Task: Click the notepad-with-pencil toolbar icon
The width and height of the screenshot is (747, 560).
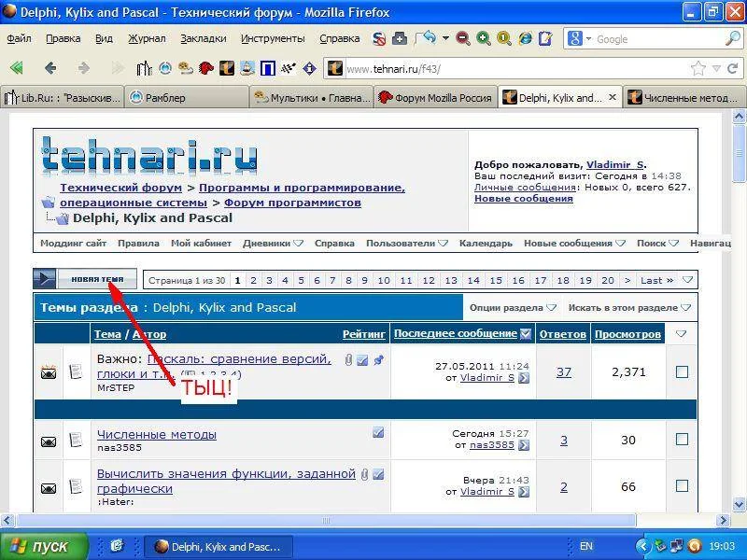Action: pos(545,38)
